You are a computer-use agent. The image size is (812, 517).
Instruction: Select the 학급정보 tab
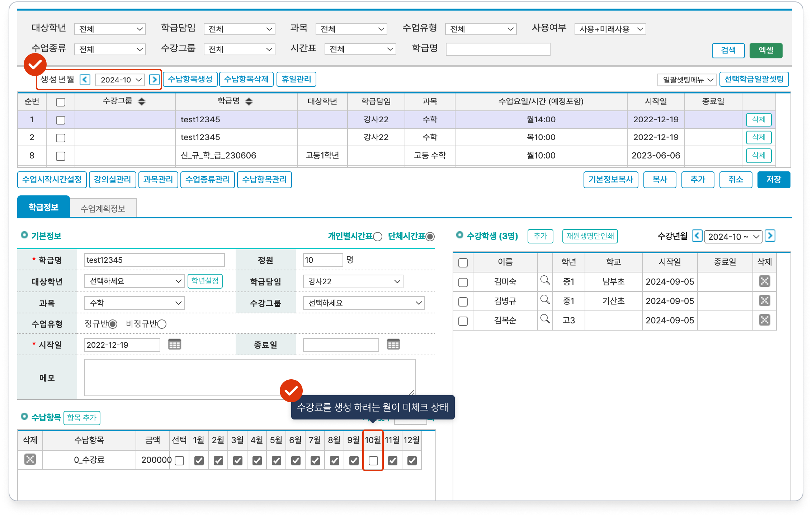point(43,207)
